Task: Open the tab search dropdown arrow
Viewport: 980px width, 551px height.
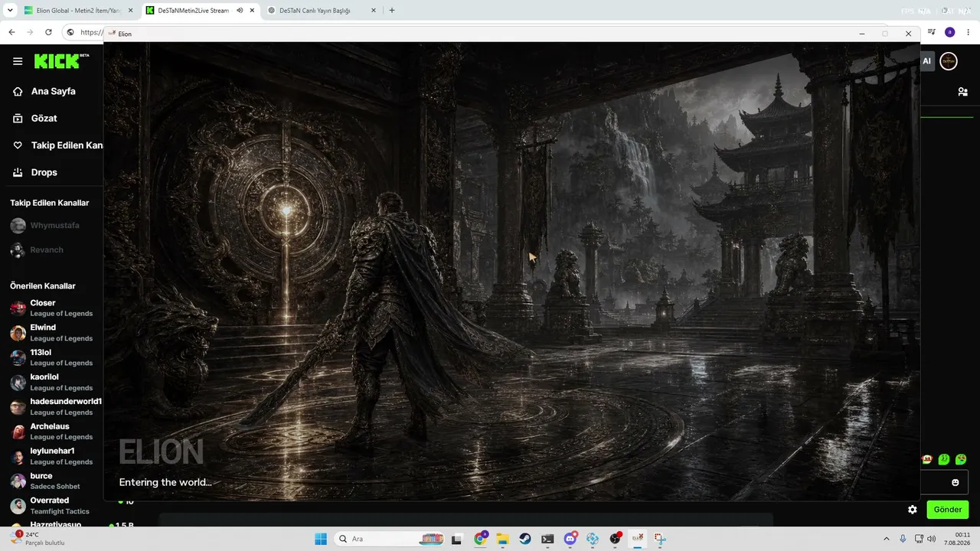Action: (x=10, y=11)
